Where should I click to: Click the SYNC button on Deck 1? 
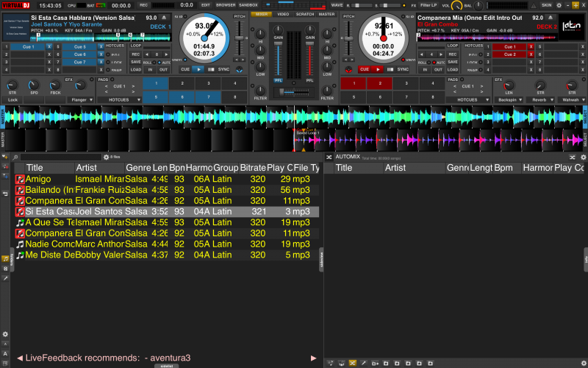[x=224, y=69]
